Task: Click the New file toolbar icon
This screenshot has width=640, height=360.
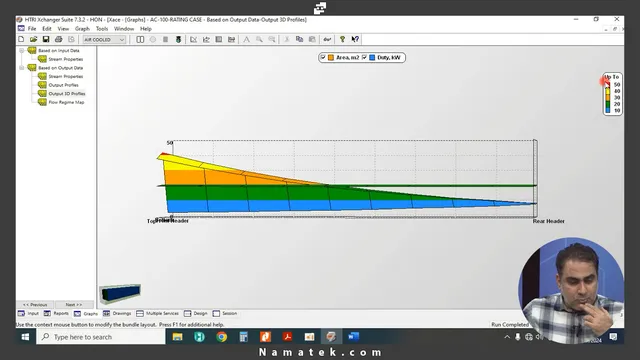Action: tap(21, 39)
